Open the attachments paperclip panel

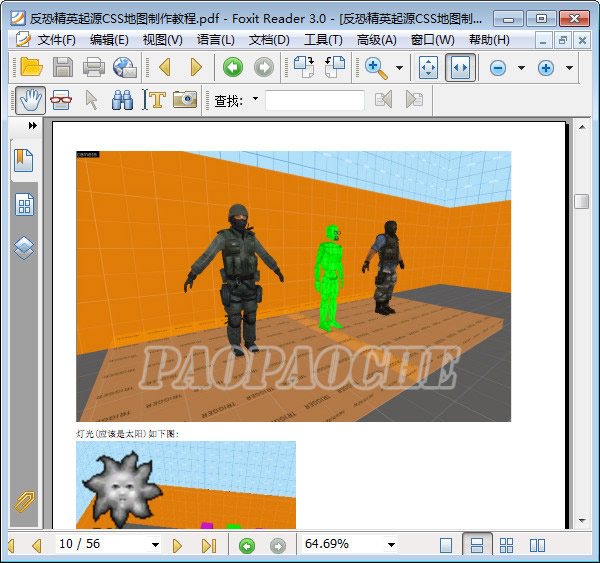[24, 501]
